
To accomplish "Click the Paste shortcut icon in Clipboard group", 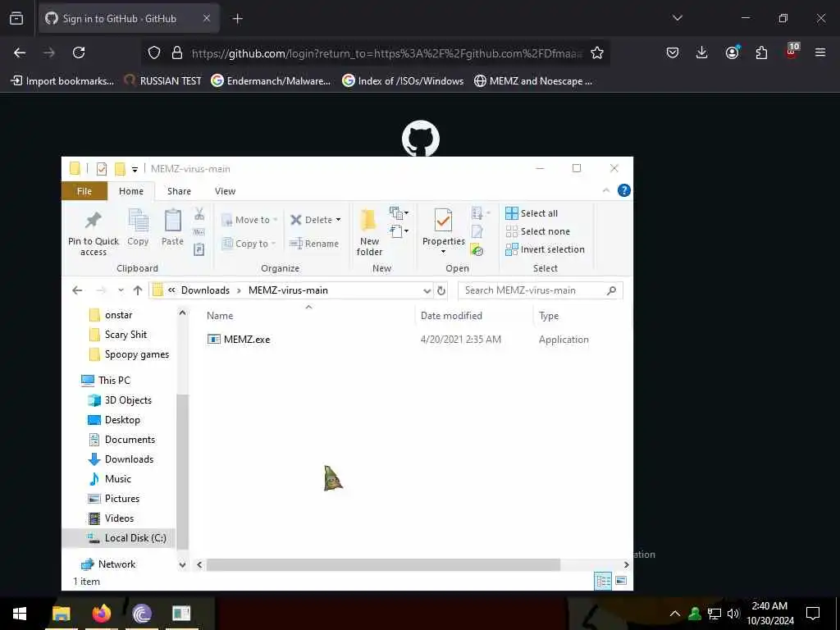I will point(199,249).
